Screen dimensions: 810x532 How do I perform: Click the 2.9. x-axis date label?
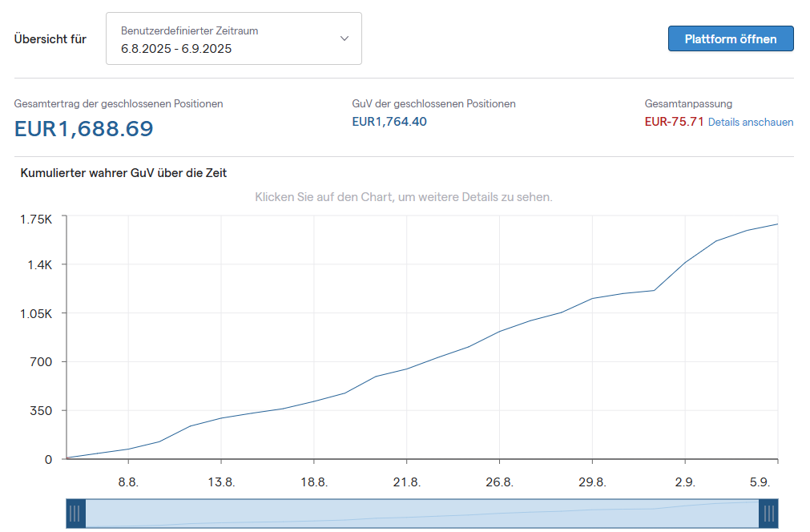685,482
